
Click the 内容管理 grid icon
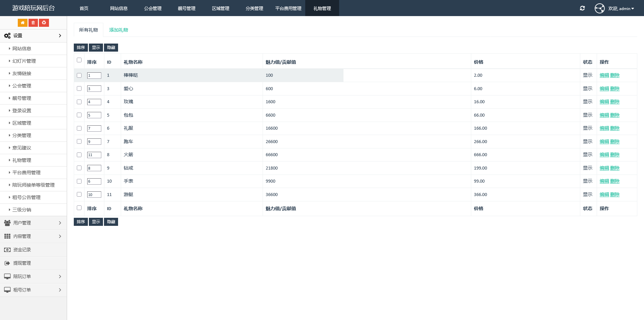click(7, 236)
